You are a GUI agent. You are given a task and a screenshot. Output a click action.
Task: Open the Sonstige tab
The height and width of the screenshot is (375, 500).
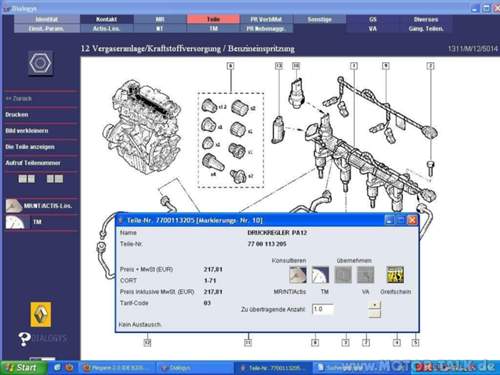point(319,19)
